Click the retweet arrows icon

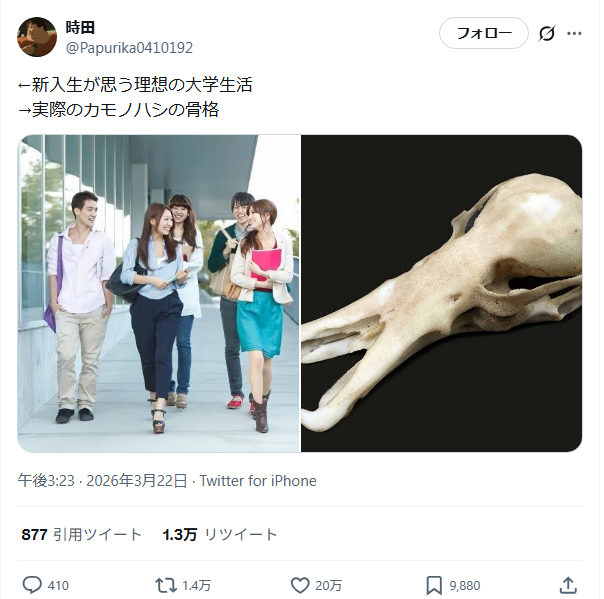click(x=166, y=585)
